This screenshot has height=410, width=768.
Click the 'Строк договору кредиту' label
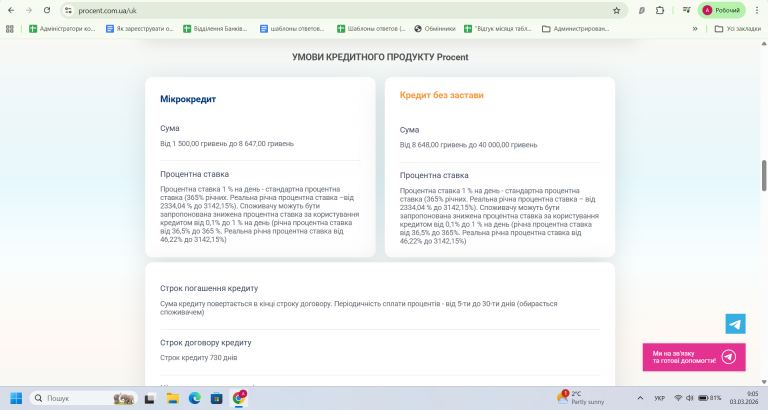coord(206,342)
